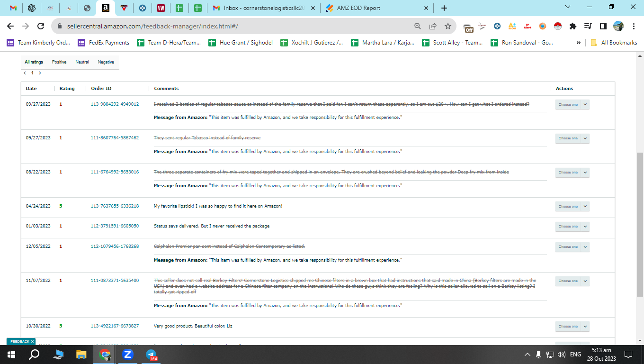Share this page from the address bar
The height and width of the screenshot is (364, 644).
click(432, 26)
